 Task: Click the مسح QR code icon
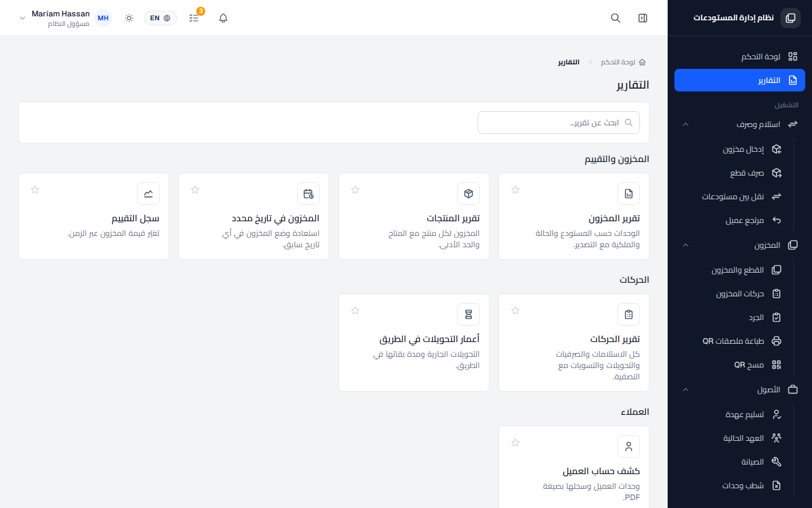tap(776, 365)
